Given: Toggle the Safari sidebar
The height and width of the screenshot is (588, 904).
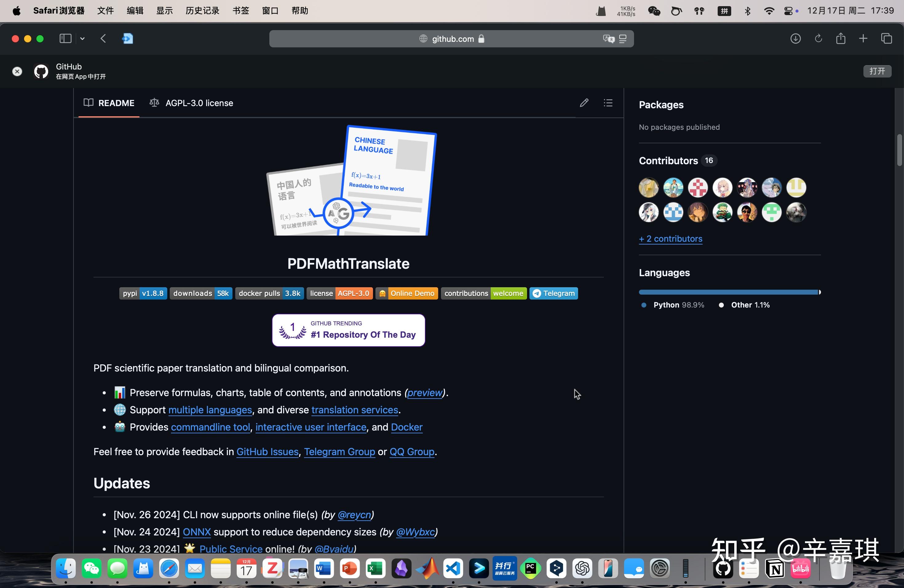Looking at the screenshot, I should click(x=65, y=38).
